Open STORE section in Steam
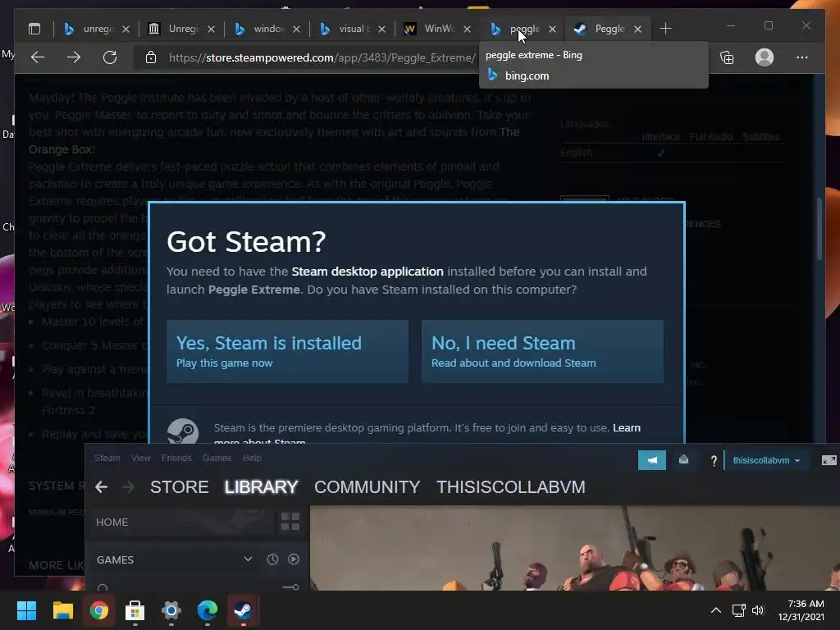This screenshot has height=630, width=840. point(180,487)
